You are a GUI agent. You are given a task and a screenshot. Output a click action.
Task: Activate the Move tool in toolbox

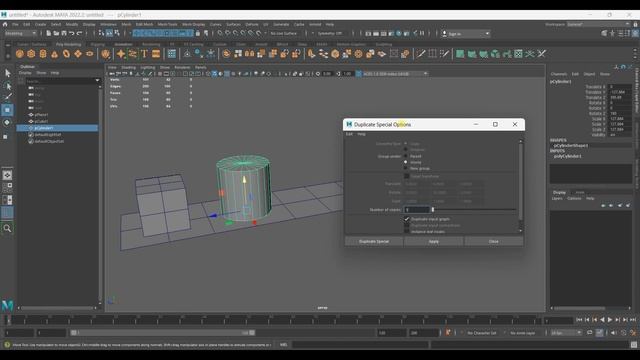click(x=7, y=110)
